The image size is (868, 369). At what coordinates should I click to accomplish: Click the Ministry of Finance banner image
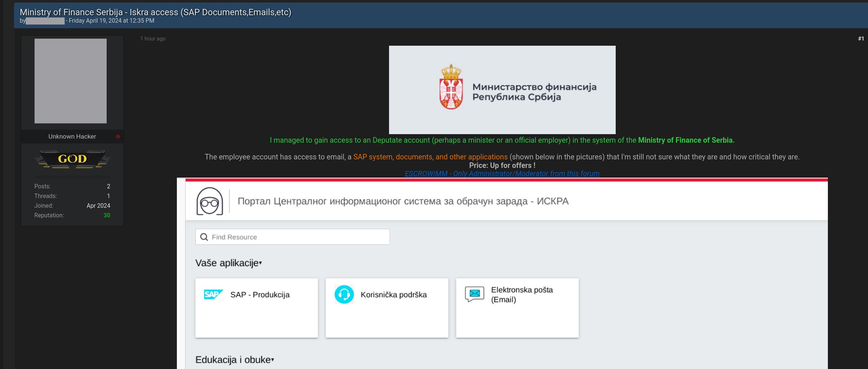(x=502, y=90)
